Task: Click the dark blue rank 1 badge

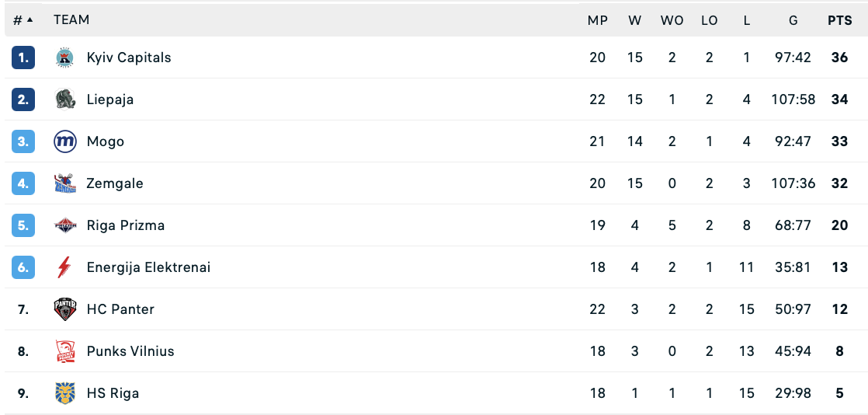Action: (x=23, y=58)
